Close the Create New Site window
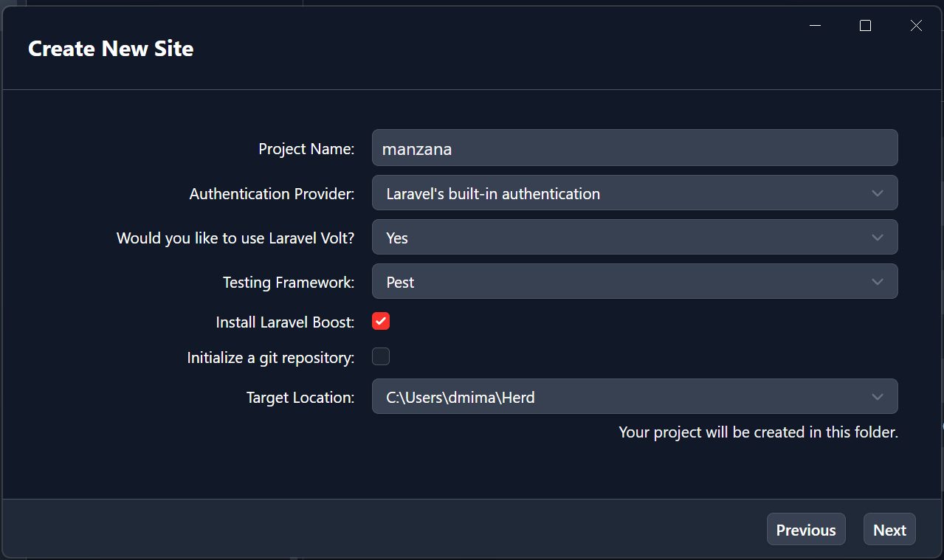Viewport: 944px width, 560px height. pos(916,26)
